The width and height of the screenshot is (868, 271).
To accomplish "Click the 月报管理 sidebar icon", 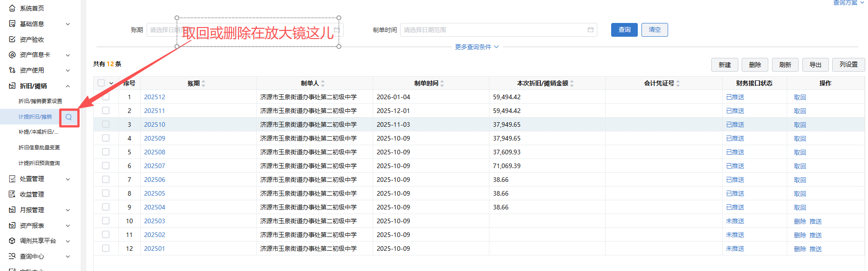I will click(12, 210).
